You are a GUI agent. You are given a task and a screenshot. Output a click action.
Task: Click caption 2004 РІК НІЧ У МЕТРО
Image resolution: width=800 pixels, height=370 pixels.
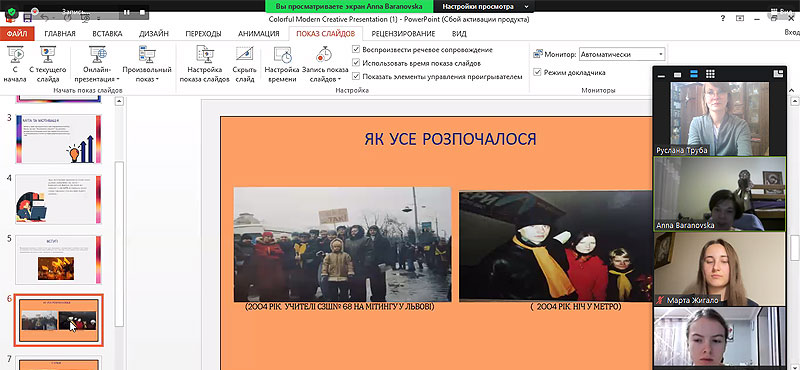tap(575, 307)
